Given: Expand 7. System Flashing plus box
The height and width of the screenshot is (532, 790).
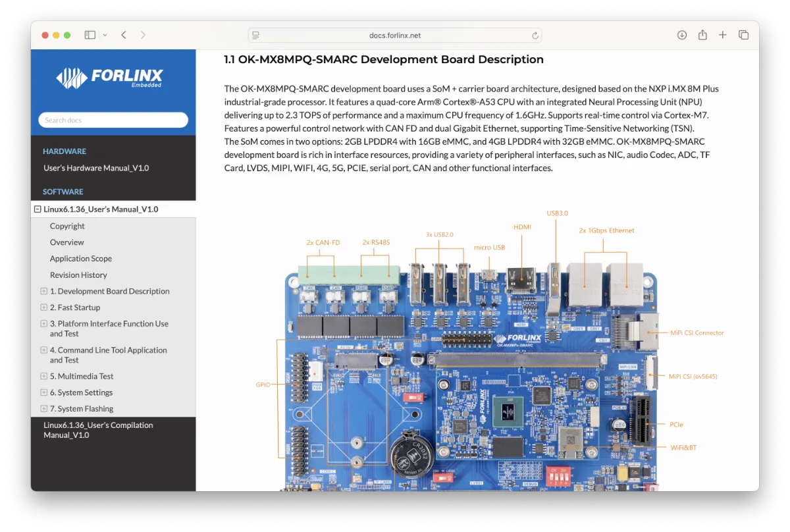Looking at the screenshot, I should point(44,409).
